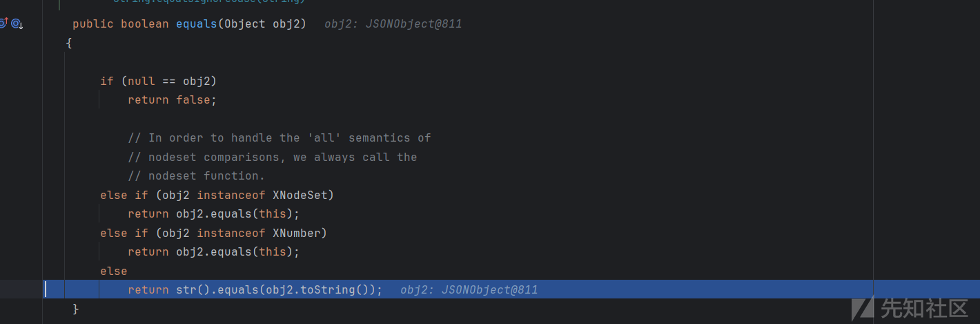This screenshot has width=980, height=324.
Task: Click the inline debug hint beside the method signature
Action: 393,24
